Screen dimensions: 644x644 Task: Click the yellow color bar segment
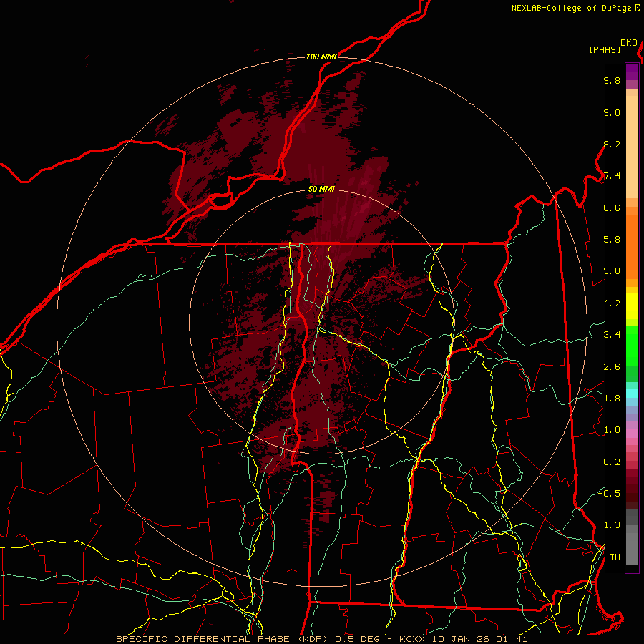tap(632, 306)
